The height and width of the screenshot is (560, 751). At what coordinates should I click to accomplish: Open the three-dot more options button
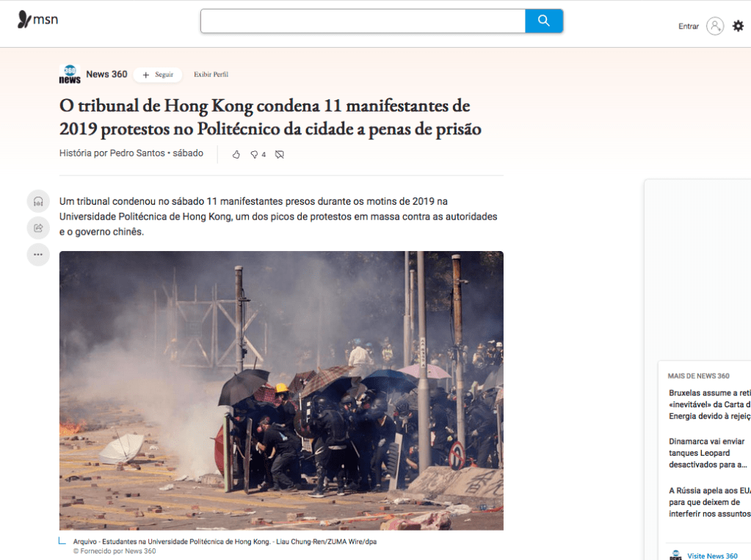38,255
